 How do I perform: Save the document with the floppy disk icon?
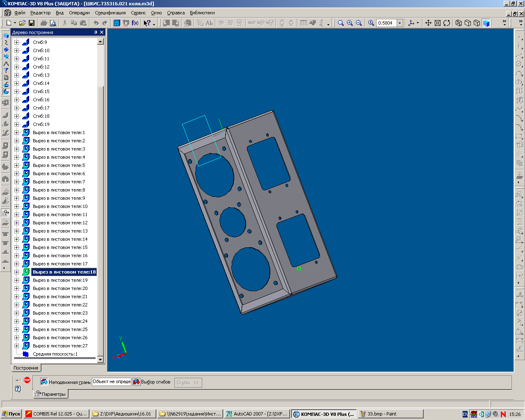[31, 23]
